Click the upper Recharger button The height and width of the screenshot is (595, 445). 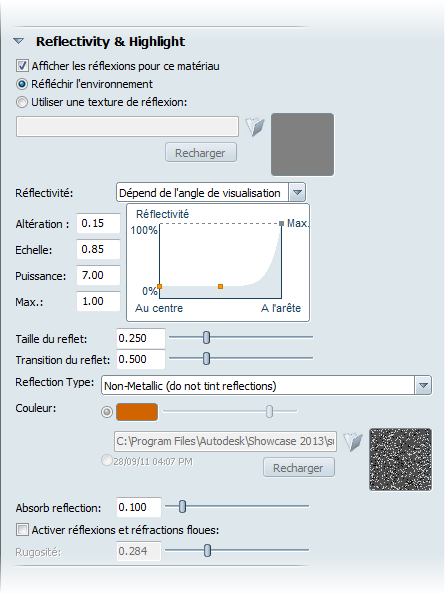pyautogui.click(x=201, y=153)
